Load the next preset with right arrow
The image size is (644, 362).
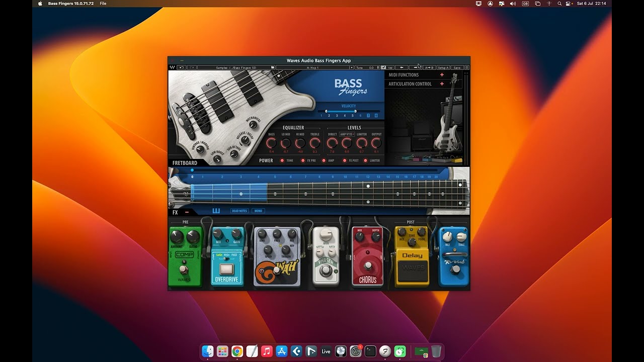(415, 67)
